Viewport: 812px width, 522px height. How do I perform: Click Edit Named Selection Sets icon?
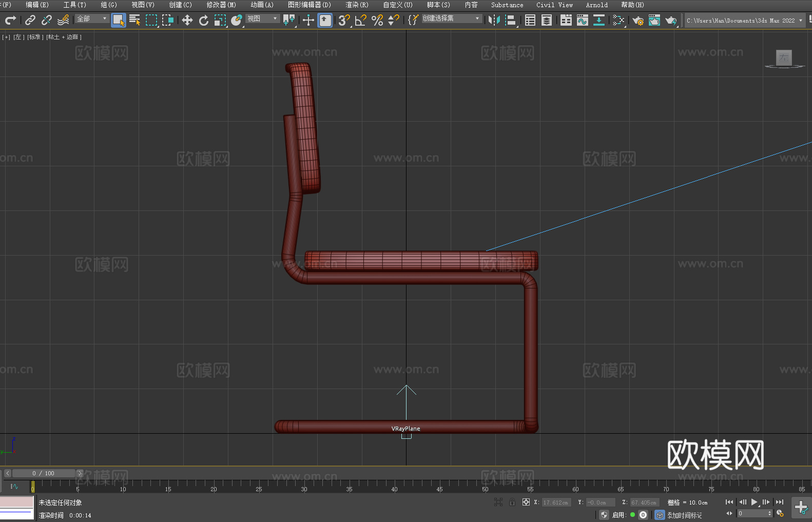click(x=413, y=20)
